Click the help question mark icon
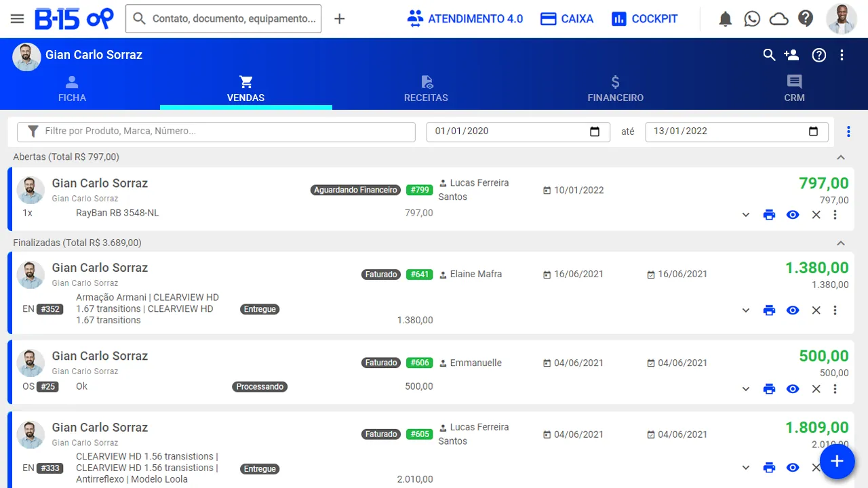Viewport: 868px width, 488px height. [806, 19]
